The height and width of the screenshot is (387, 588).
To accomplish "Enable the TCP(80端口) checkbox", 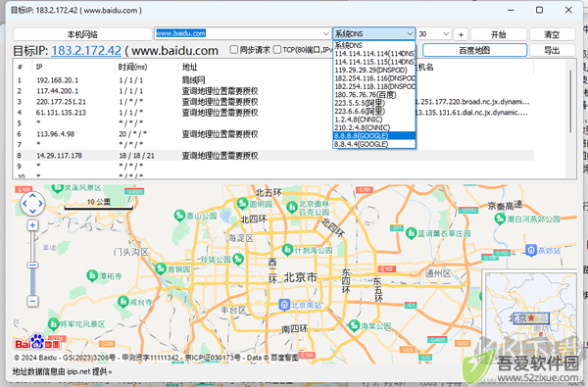I will (277, 50).
